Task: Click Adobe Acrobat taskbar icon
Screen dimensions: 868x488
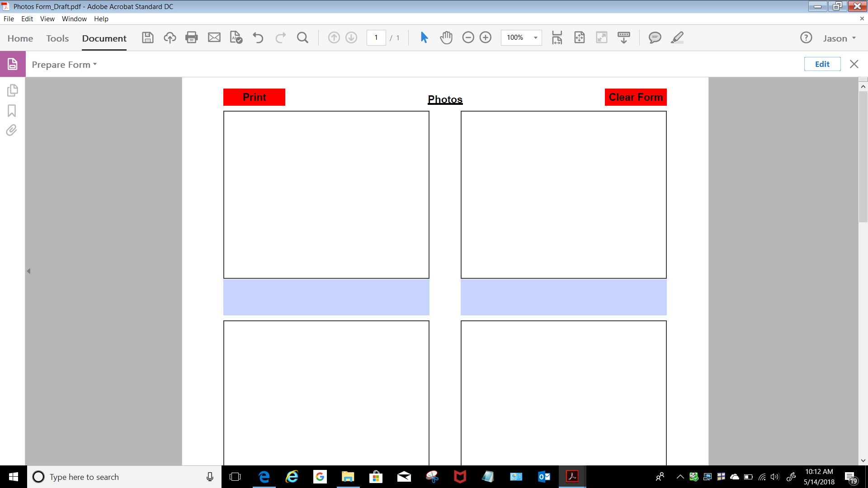Action: tap(572, 476)
